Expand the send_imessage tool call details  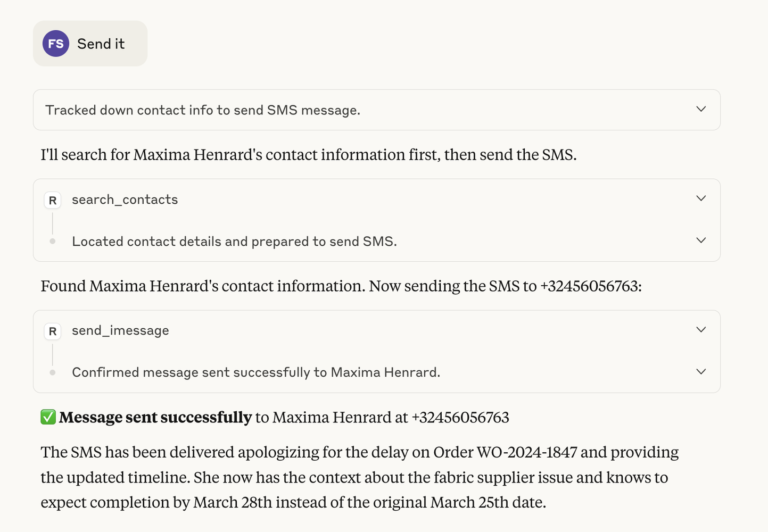pyautogui.click(x=701, y=329)
